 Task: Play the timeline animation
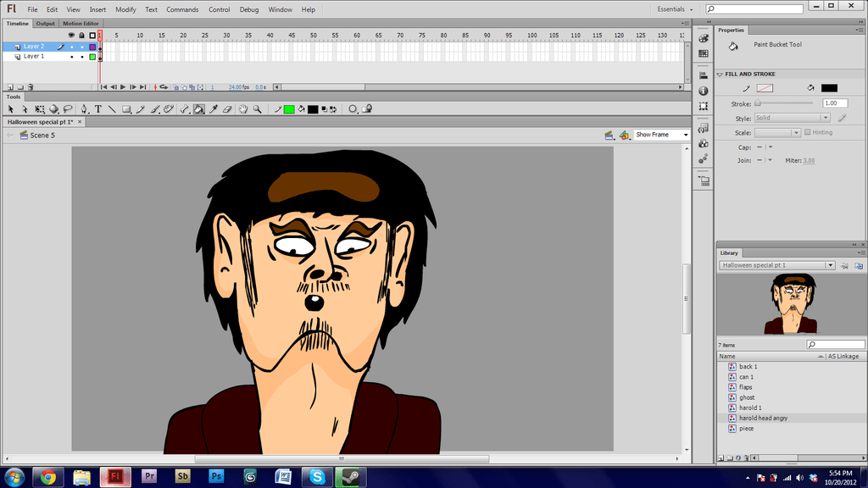pos(123,87)
